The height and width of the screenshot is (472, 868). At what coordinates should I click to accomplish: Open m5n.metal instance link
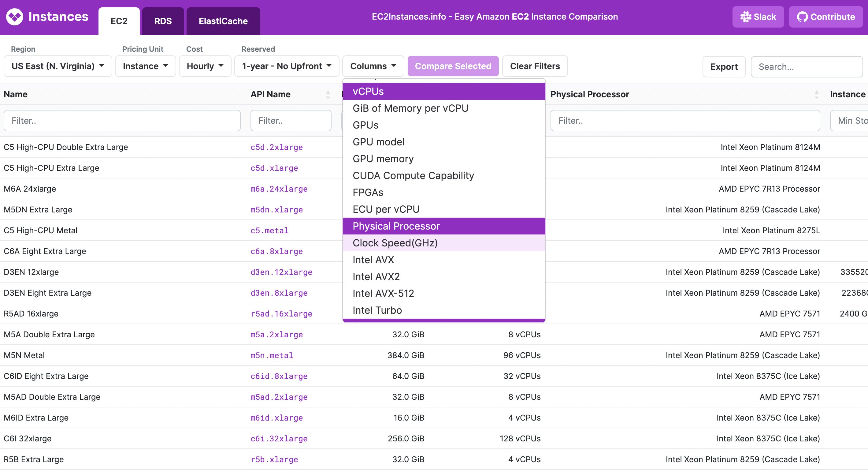coord(272,356)
